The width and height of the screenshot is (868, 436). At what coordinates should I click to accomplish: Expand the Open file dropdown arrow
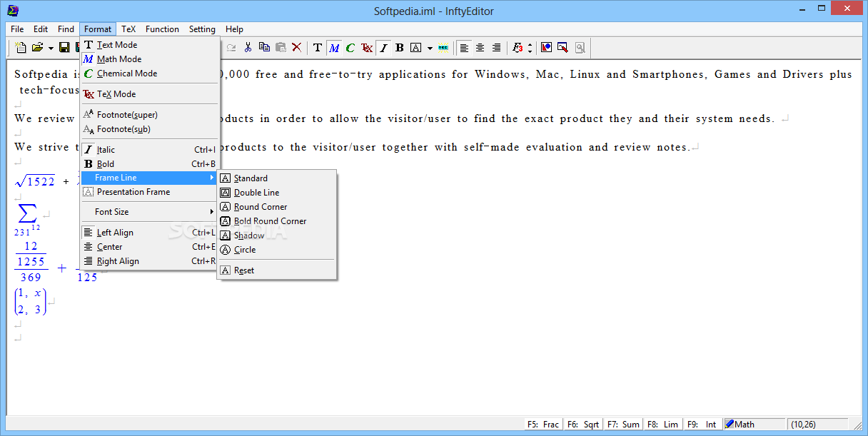coord(51,48)
